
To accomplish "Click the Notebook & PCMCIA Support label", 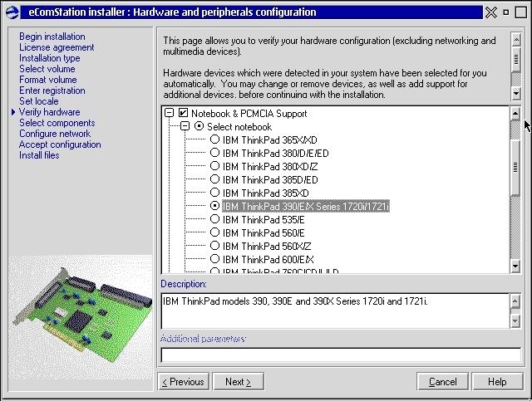I will (x=249, y=113).
